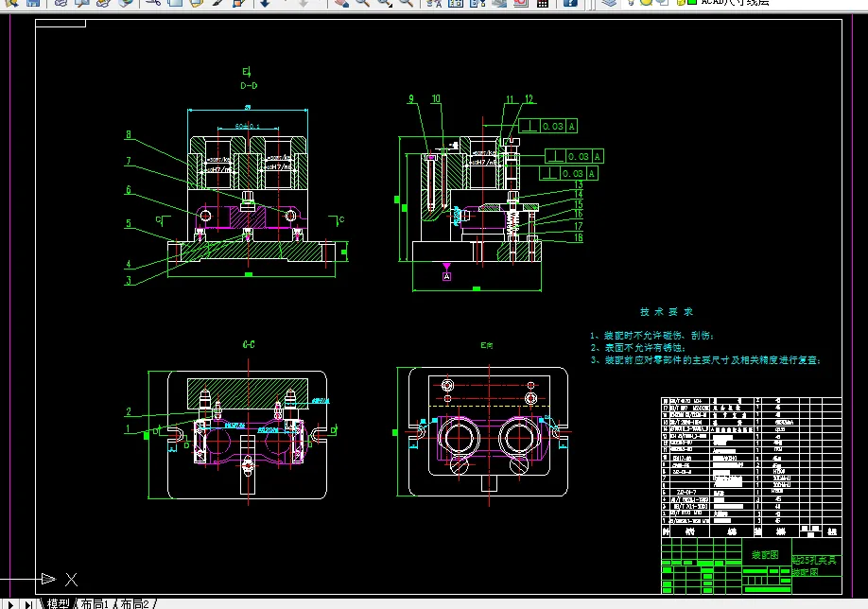Click the last-tab arrow button

point(27,604)
